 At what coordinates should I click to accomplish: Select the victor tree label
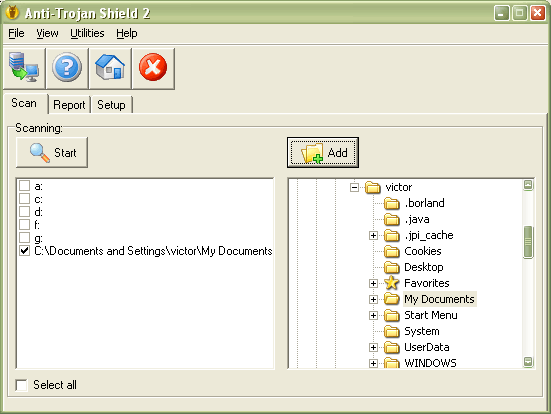pos(398,187)
